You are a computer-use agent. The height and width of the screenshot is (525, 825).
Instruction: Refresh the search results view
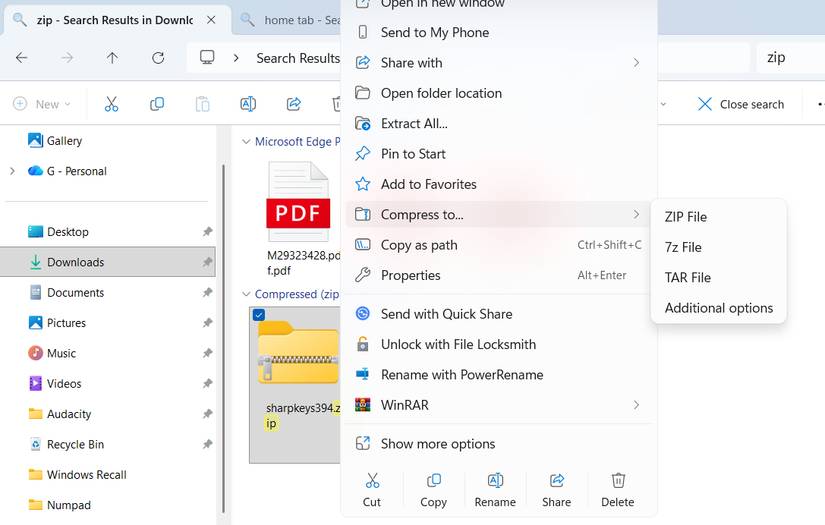point(158,58)
